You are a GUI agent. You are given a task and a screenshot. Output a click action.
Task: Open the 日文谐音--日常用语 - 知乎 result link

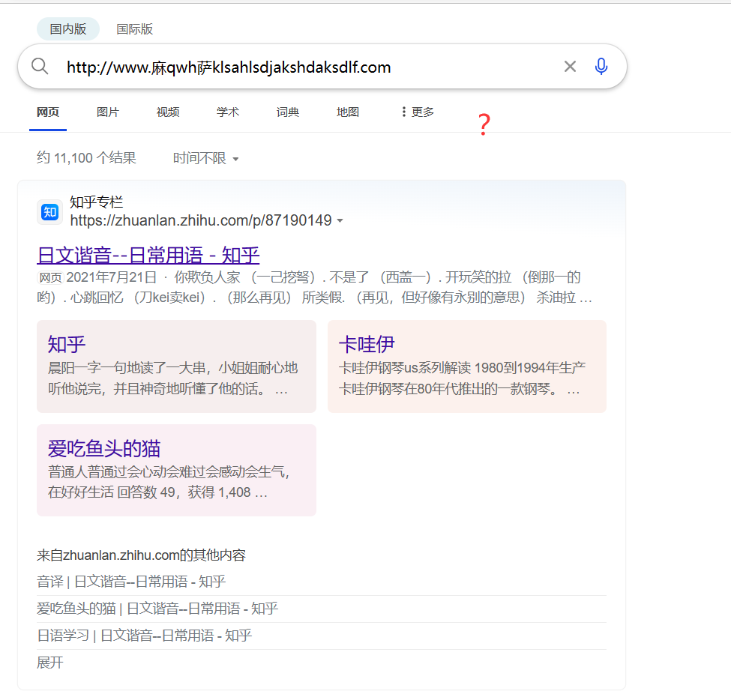click(x=148, y=256)
